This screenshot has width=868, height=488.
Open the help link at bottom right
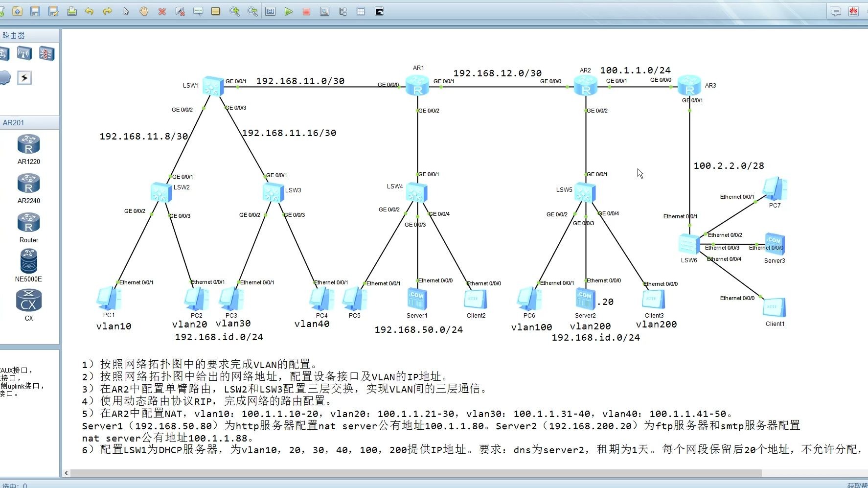click(860, 485)
